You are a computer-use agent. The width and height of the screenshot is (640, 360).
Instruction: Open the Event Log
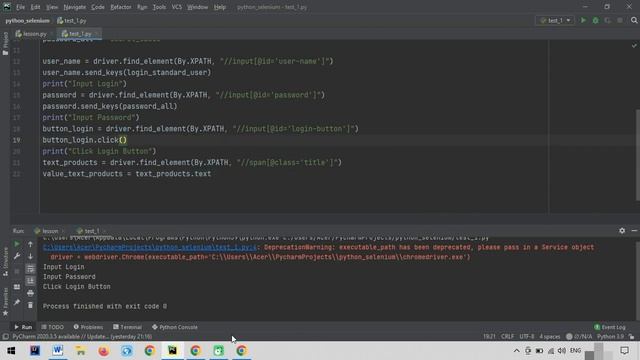pos(610,327)
